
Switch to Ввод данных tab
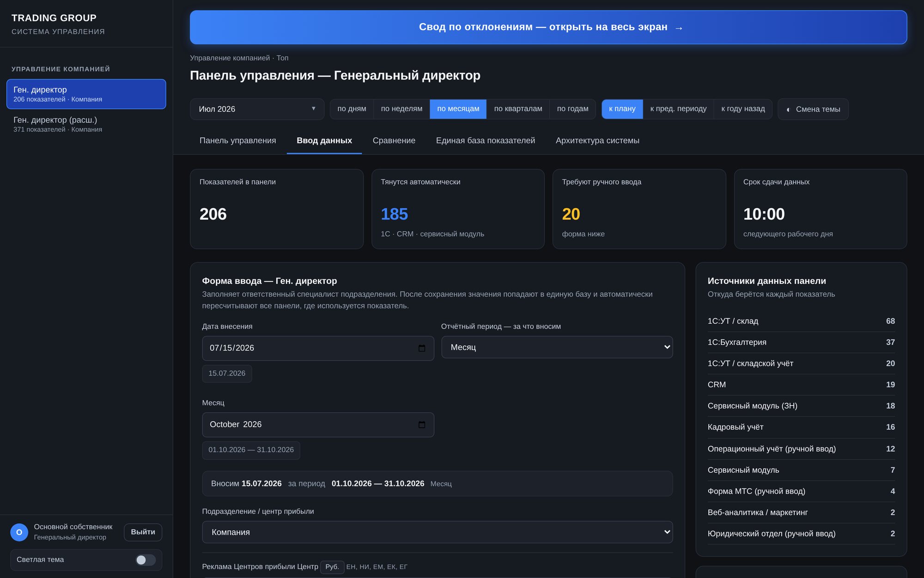tap(324, 141)
